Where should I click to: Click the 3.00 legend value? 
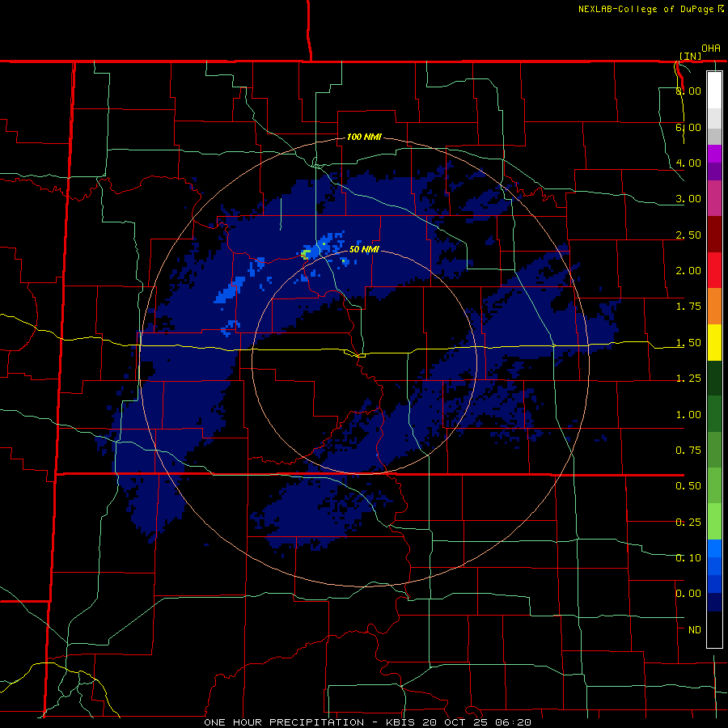688,199
